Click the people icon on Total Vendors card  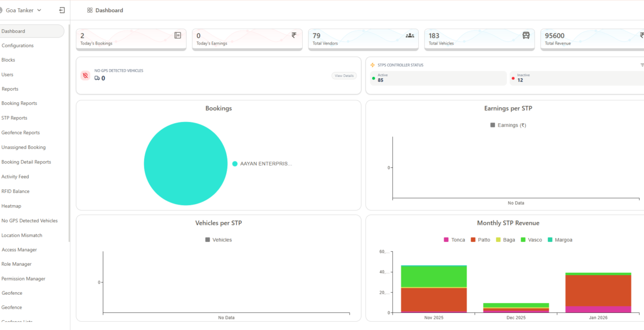[x=410, y=35]
